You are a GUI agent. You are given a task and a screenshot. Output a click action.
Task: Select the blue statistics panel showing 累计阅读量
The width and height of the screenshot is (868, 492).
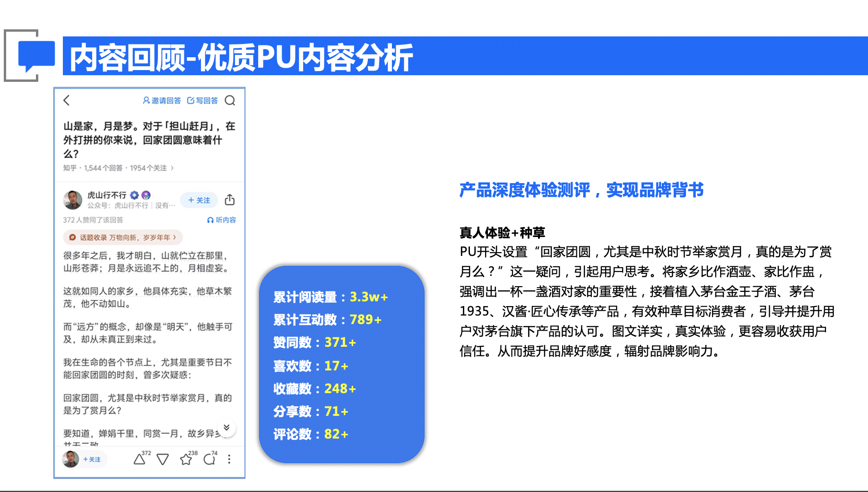coord(341,364)
